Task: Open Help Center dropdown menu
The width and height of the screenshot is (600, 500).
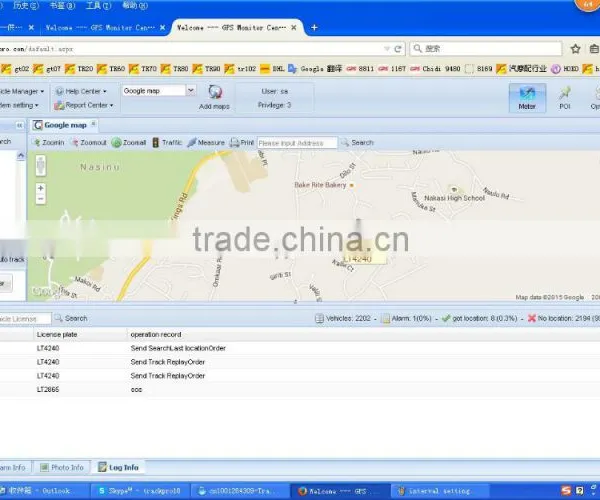Action: [x=81, y=91]
